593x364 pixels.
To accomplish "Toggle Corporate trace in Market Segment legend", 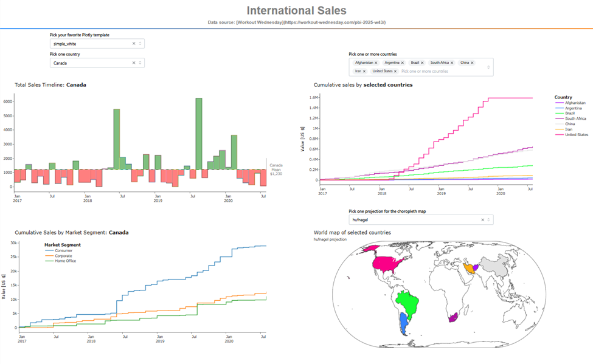I will point(58,256).
